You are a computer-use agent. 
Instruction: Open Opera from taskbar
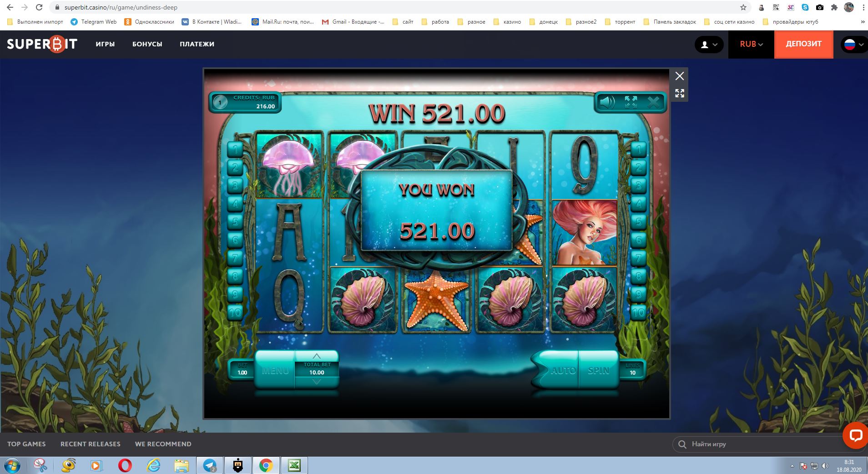pos(125,466)
